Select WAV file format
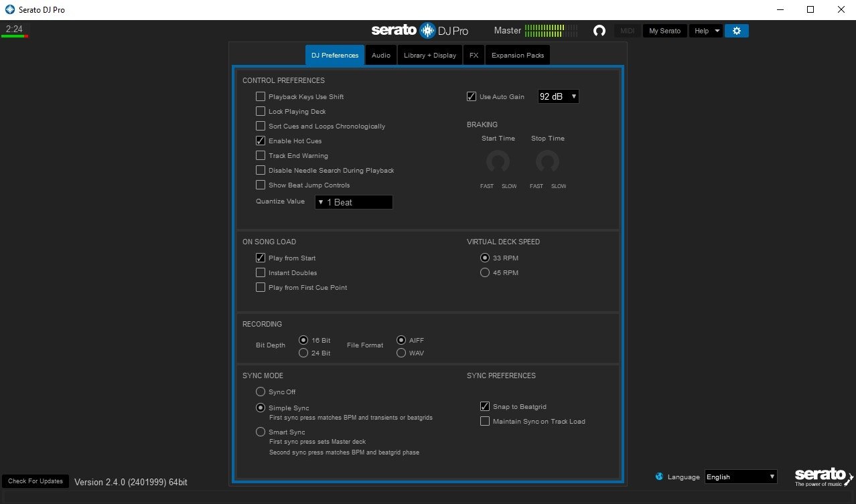Image resolution: width=856 pixels, height=504 pixels. pyautogui.click(x=401, y=353)
